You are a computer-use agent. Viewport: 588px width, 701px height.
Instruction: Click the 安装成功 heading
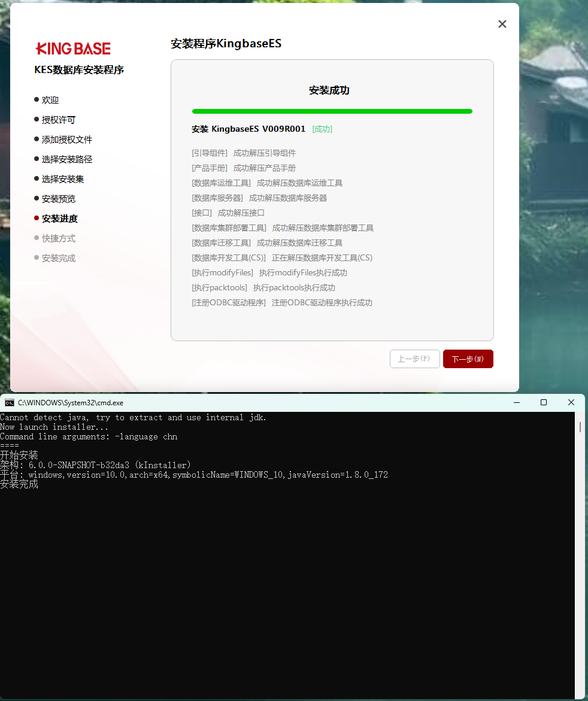pos(329,90)
